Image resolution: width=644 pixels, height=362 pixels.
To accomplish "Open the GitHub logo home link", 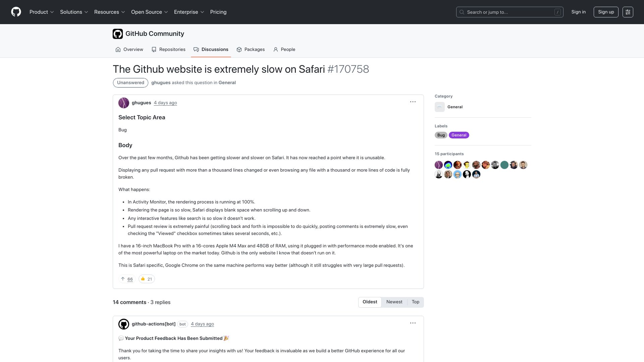I will pyautogui.click(x=16, y=12).
